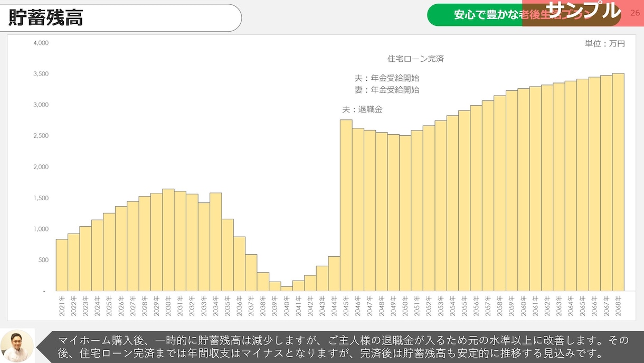This screenshot has width=644, height=363.
Task: Select the chart bar for 2062年
Action: (x=547, y=188)
